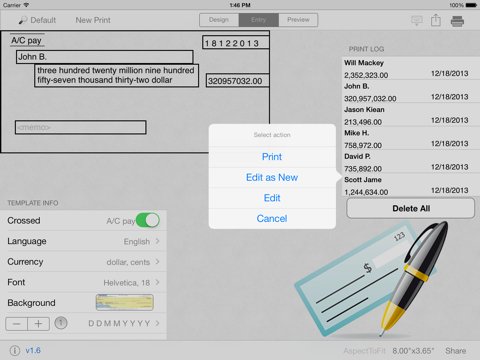Tap the 758,972.00 log amount
This screenshot has height=360, width=480.
point(363,145)
